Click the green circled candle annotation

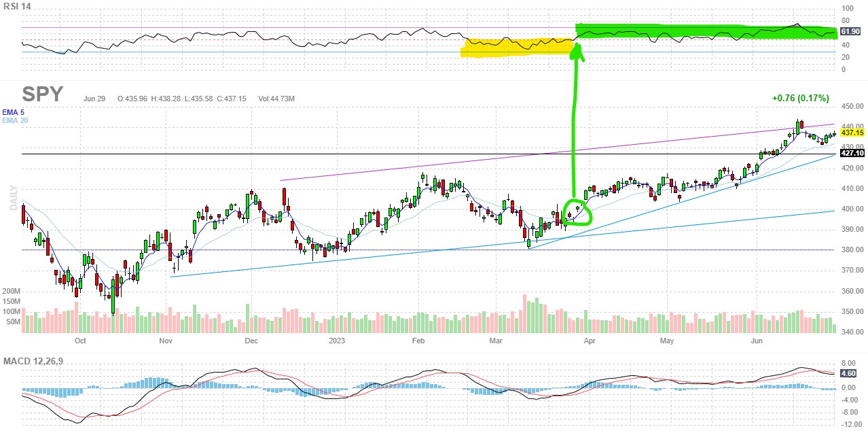(577, 212)
